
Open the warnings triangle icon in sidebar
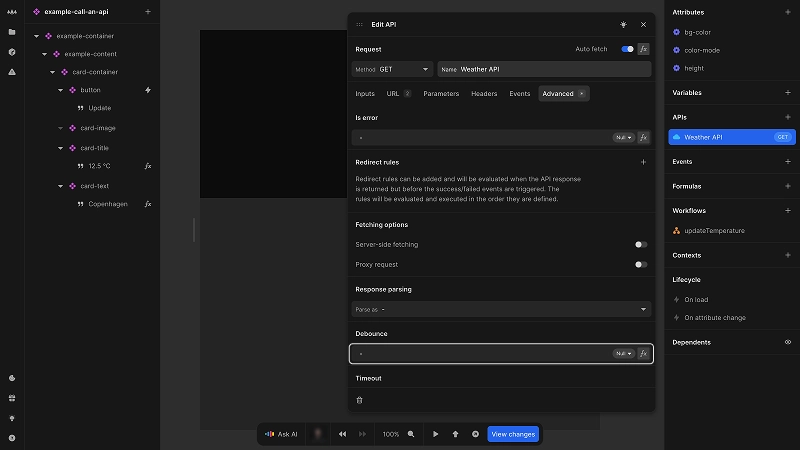point(12,72)
